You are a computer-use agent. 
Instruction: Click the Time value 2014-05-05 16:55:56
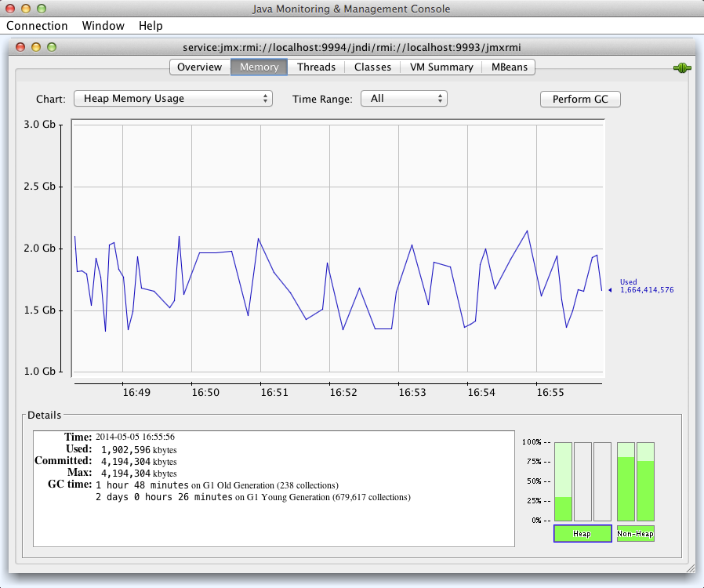(x=135, y=437)
